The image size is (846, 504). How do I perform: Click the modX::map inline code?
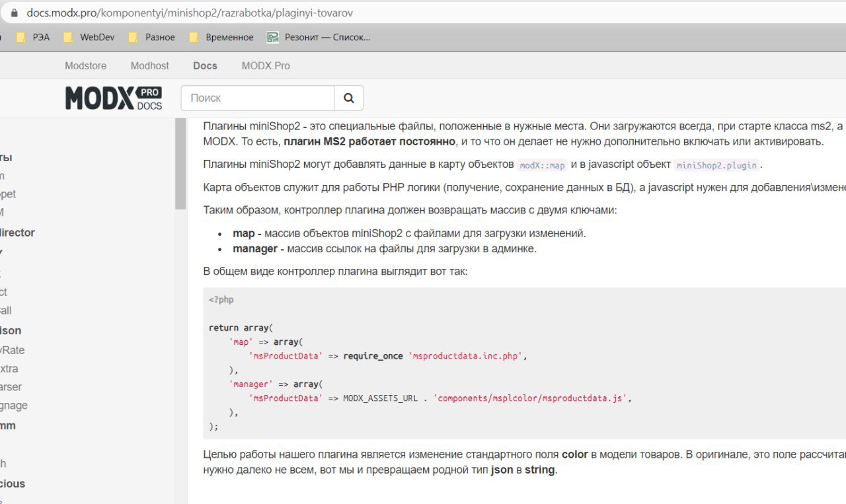(x=542, y=165)
